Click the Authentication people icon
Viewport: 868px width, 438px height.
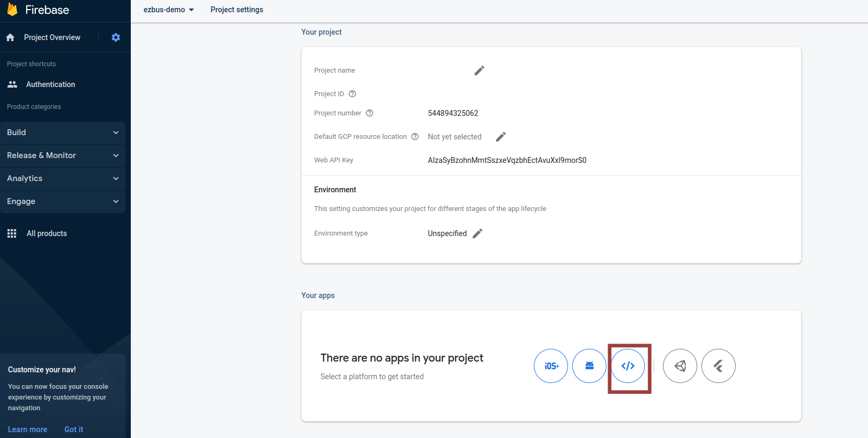12,84
